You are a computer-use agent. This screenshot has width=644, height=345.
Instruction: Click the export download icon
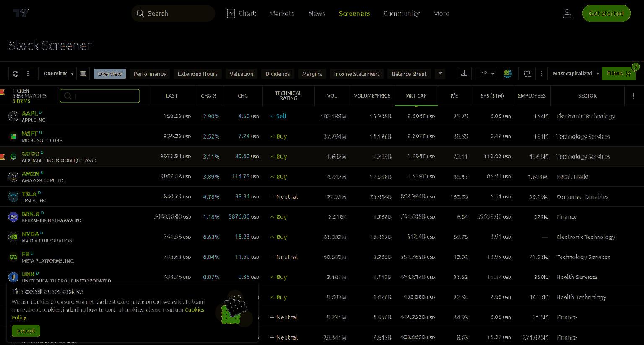pos(464,74)
